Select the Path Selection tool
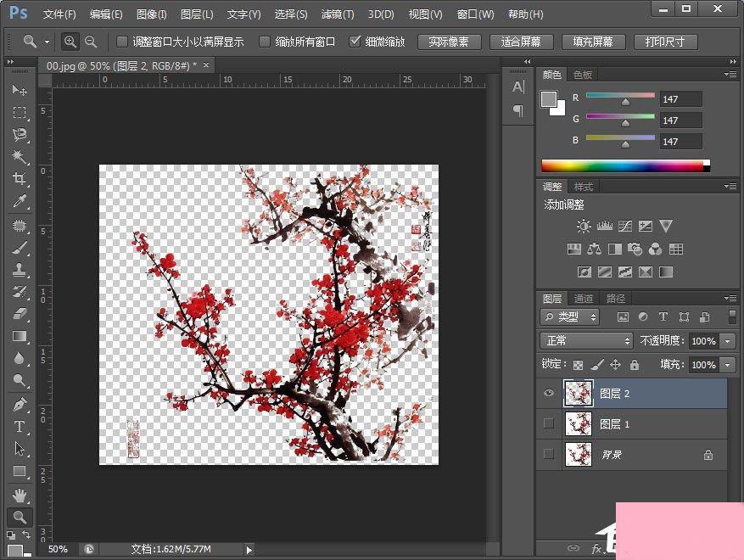The width and height of the screenshot is (744, 560). click(x=19, y=449)
